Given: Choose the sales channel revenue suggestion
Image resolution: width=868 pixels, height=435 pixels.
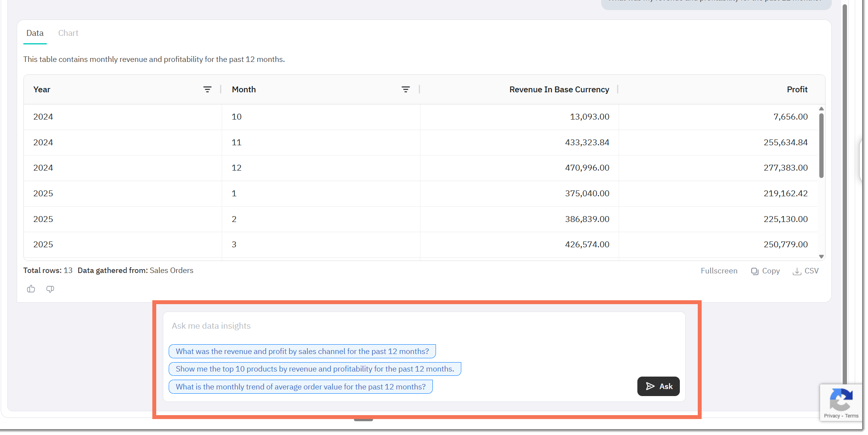Looking at the screenshot, I should (x=303, y=352).
